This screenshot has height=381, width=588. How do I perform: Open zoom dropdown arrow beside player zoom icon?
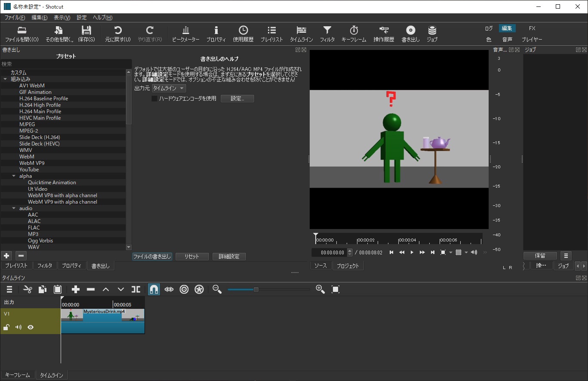(x=450, y=253)
